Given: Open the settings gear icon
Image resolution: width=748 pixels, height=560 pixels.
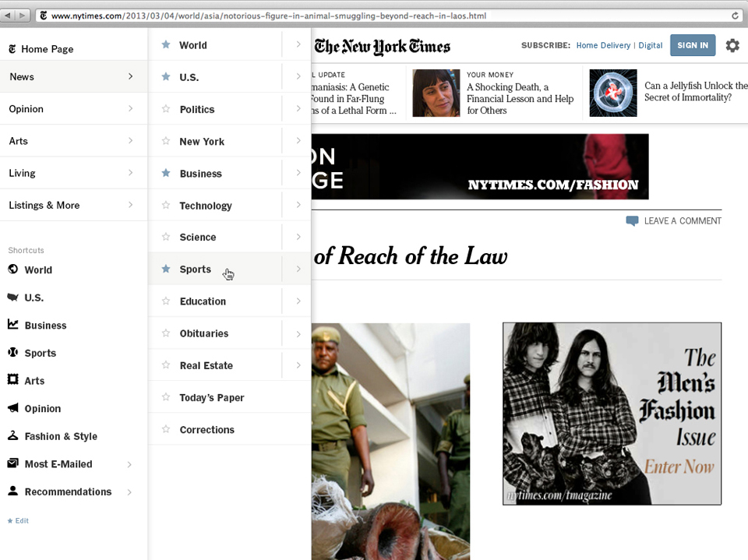Looking at the screenshot, I should (732, 45).
